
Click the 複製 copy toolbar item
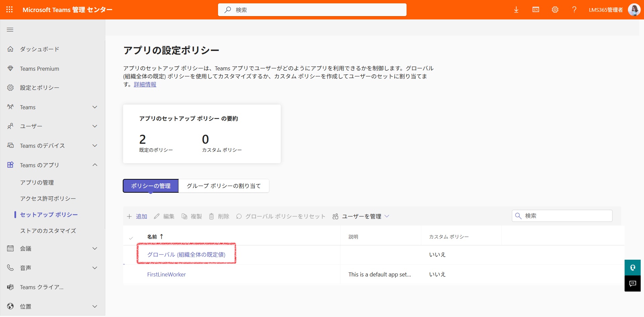click(x=192, y=216)
